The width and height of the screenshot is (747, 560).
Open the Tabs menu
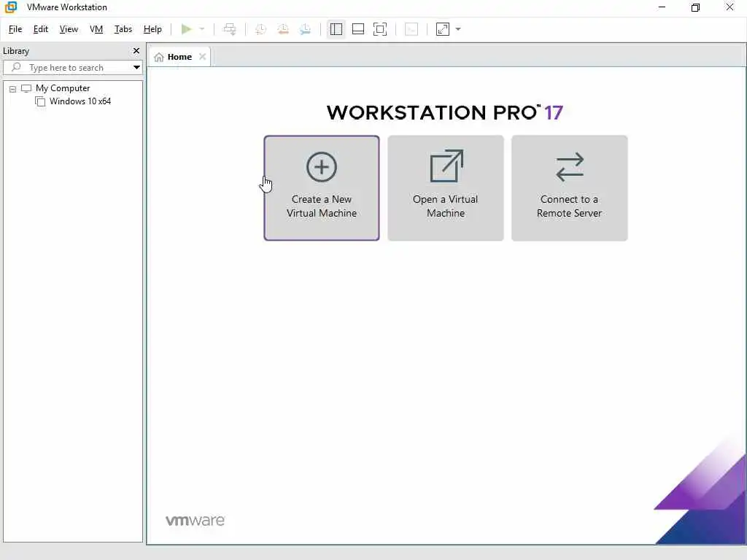point(123,29)
